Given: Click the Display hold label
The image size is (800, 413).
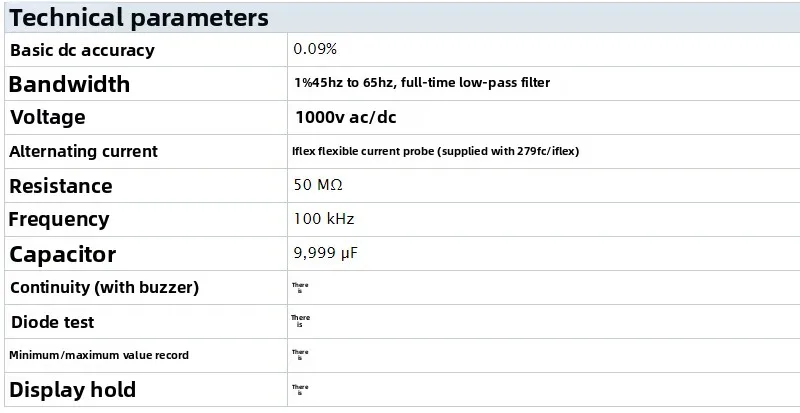Looking at the screenshot, I should [72, 389].
